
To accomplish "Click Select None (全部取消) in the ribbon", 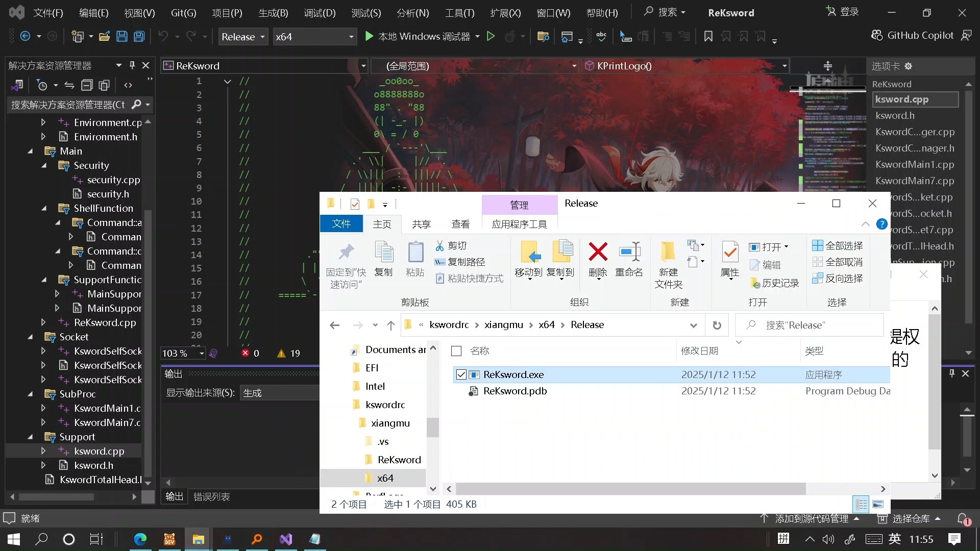I will coord(838,262).
